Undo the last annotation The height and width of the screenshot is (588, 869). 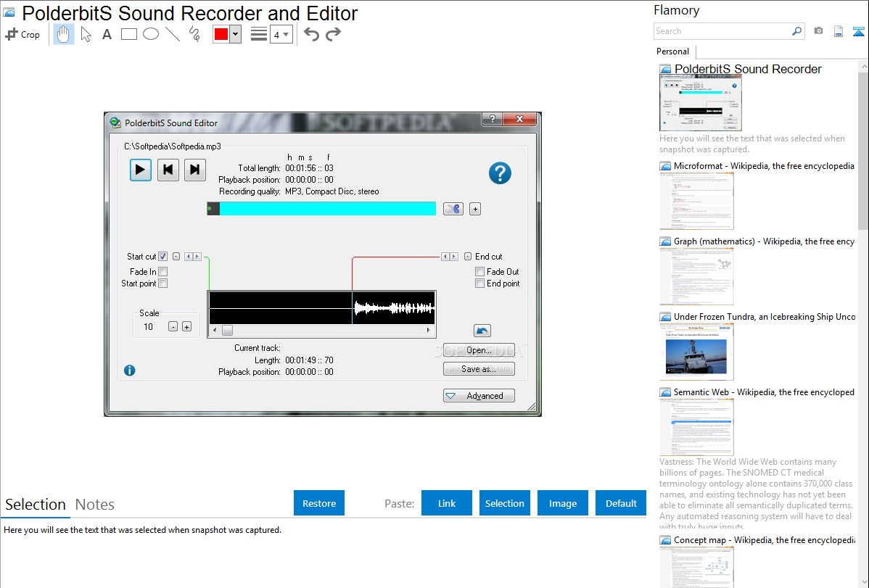click(x=311, y=34)
